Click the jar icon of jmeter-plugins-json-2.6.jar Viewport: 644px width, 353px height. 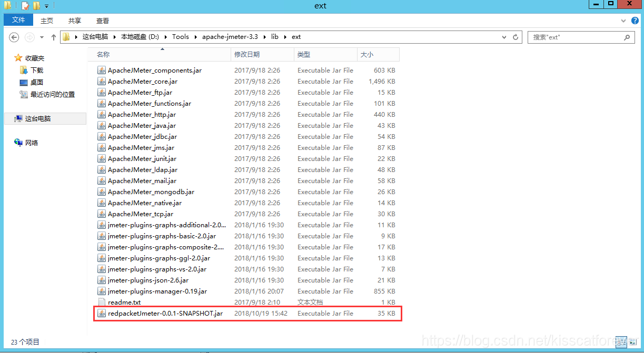(102, 280)
